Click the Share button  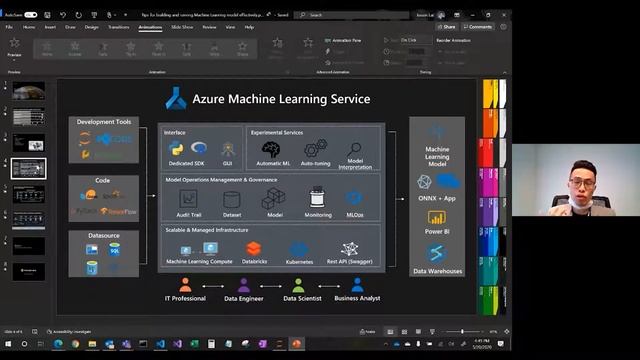(x=447, y=27)
